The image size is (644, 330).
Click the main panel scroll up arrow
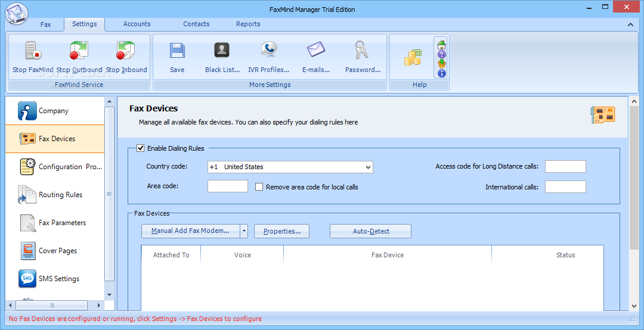tap(634, 101)
